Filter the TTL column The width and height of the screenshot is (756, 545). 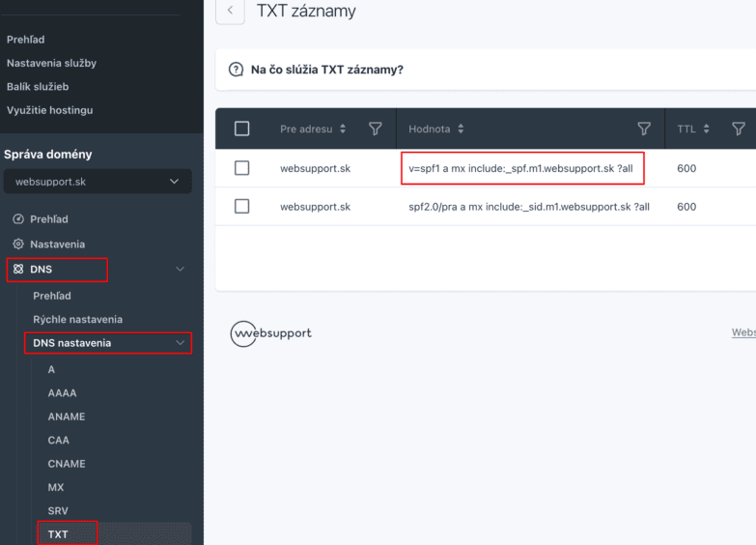pos(739,129)
